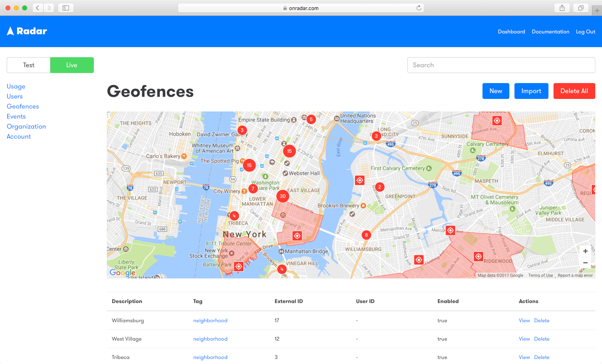
Task: Open Documentation link in header
Action: (550, 31)
